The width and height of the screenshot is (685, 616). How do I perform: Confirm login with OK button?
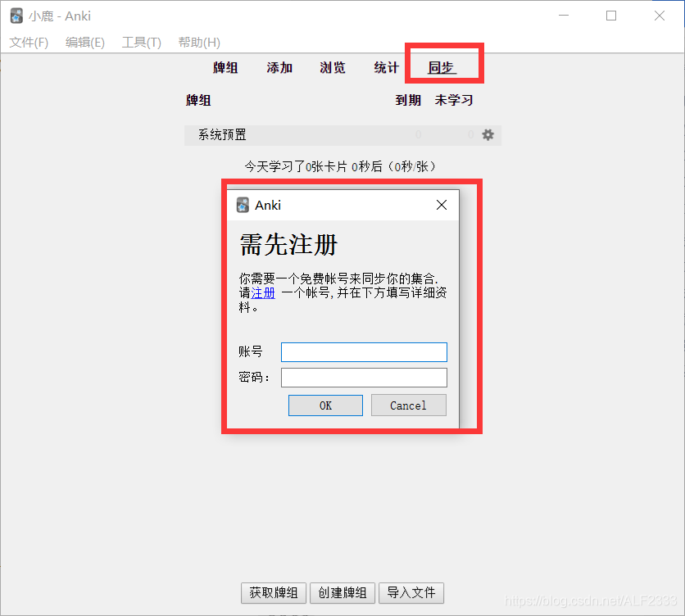tap(325, 405)
